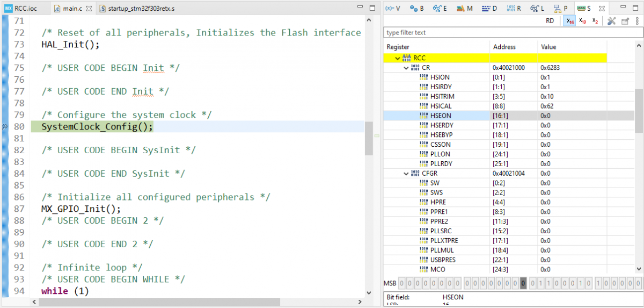Open the SFR view three-dots menu
The image size is (644, 308).
[x=637, y=21]
